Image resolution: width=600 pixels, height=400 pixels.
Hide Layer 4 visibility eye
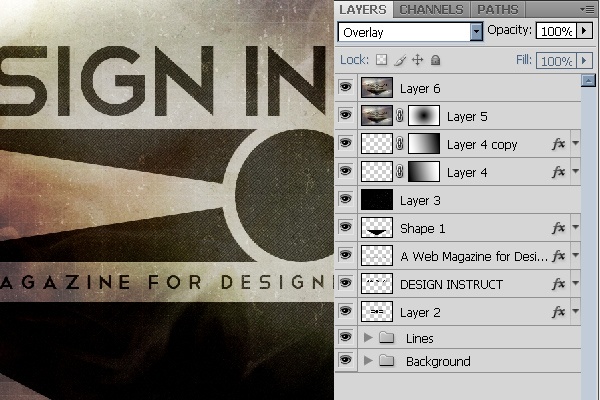346,171
